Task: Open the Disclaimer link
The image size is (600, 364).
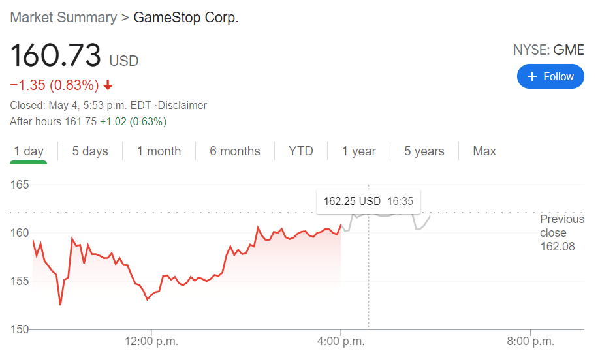Action: click(x=183, y=105)
